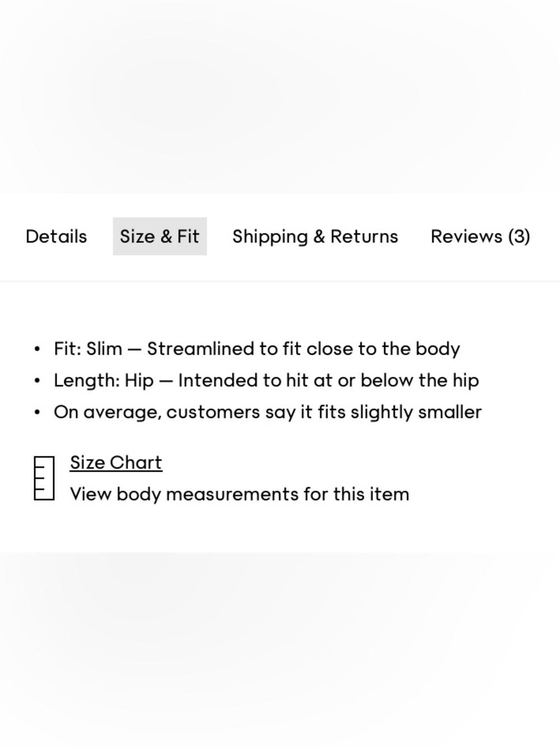
Task: Select the Size & Fit tab
Action: click(160, 236)
